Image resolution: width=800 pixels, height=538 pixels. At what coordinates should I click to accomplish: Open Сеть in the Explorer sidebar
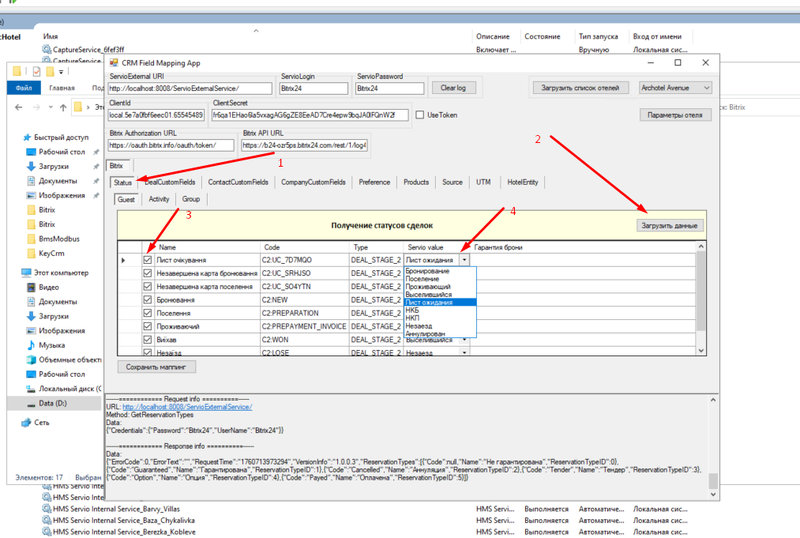coord(41,423)
